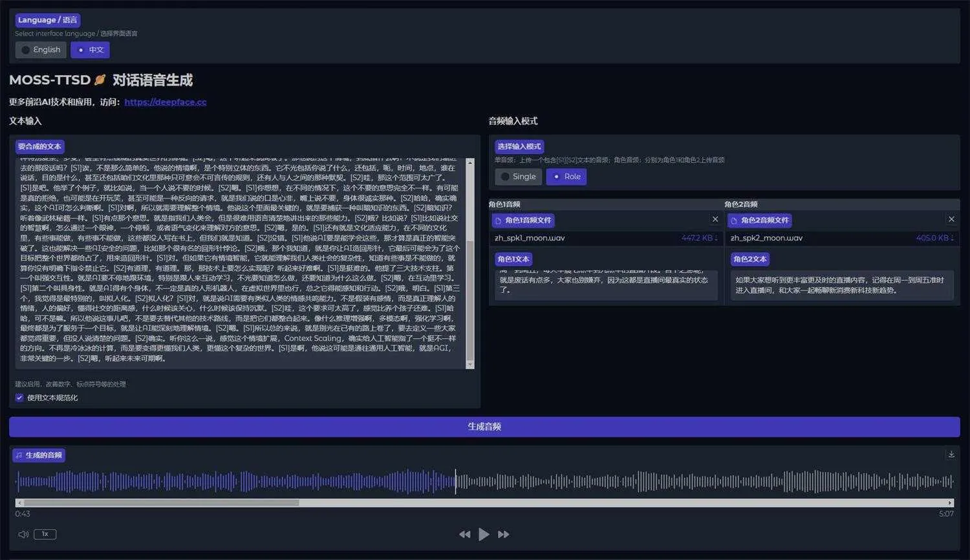Viewport: 970px width, 560px height.
Task: Play the generated audio
Action: point(484,534)
